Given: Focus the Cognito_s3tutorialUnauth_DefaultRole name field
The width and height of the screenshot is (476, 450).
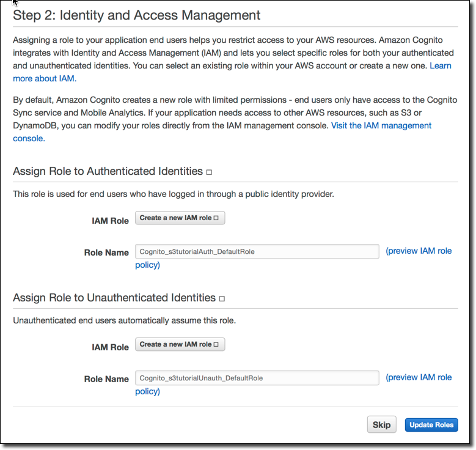Looking at the screenshot, I should pos(257,378).
